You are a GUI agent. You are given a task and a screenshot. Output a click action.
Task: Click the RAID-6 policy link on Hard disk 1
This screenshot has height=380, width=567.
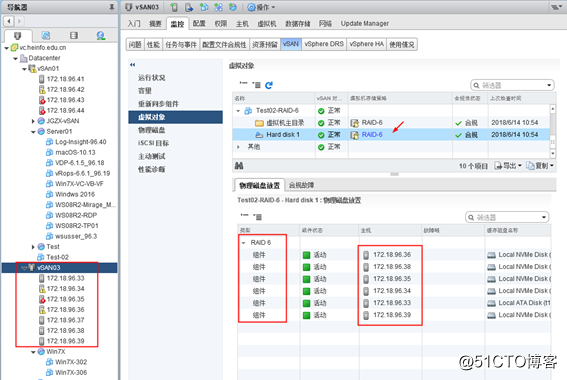pyautogui.click(x=372, y=135)
